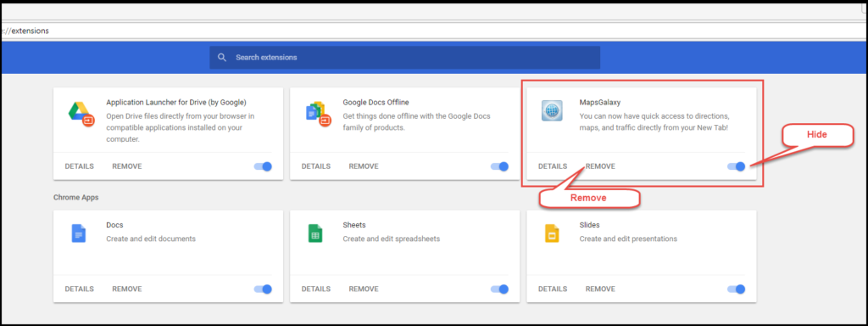Screen dimensions: 868x326
Task: Open Details for MapsGalaxy
Action: (553, 166)
